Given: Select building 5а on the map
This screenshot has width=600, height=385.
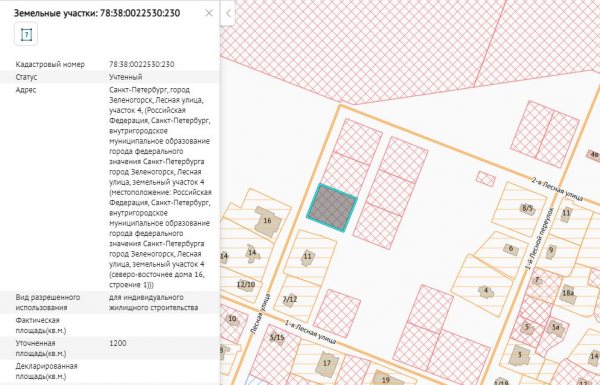Looking at the screenshot, I should tap(556, 328).
